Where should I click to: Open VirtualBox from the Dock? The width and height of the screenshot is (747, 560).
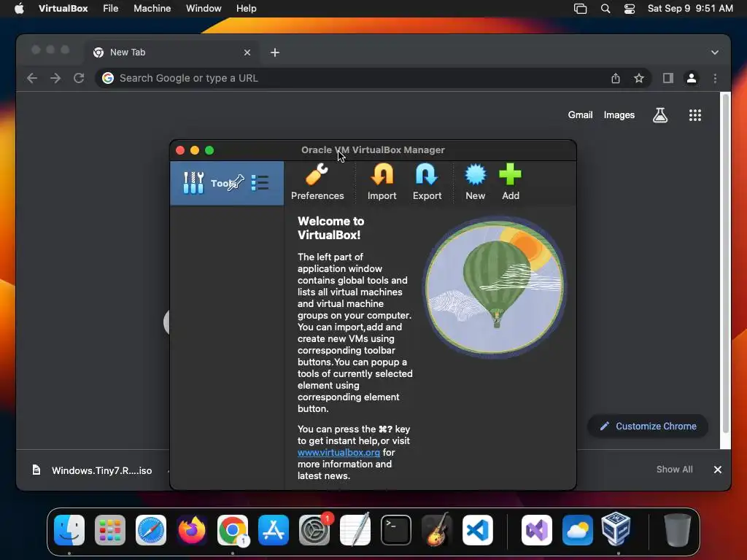pyautogui.click(x=616, y=529)
